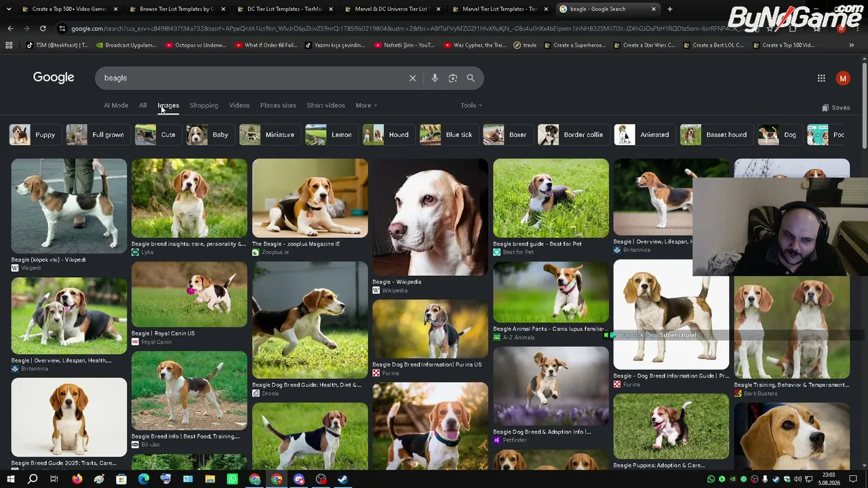Viewport: 868px width, 488px height.
Task: Open the Short videos tab
Action: (325, 106)
